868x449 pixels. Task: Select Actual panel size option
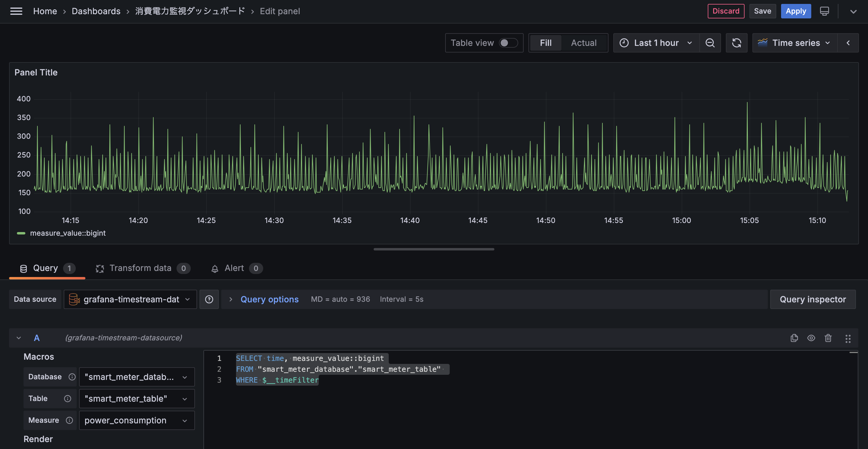[583, 43]
